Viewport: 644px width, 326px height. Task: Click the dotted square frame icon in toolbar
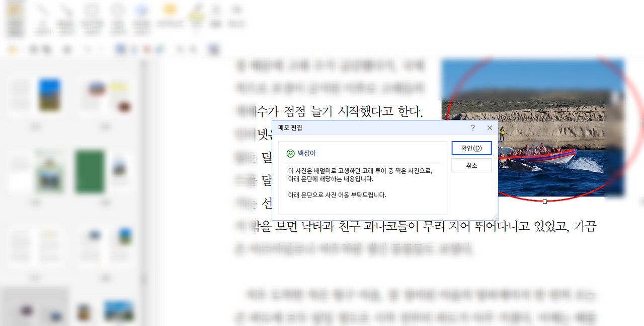pyautogui.click(x=92, y=9)
